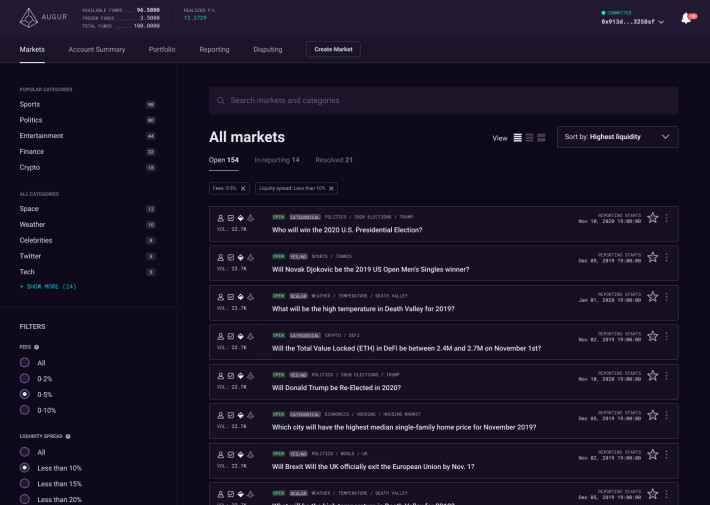Click the search markets and categories field
This screenshot has width=710, height=505.
(x=443, y=100)
